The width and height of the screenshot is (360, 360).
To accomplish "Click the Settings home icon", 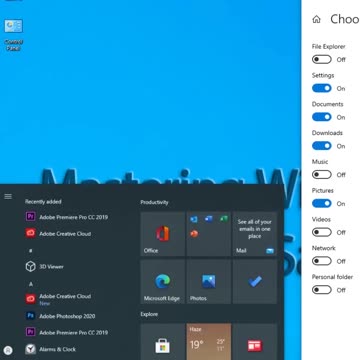I will point(316,19).
